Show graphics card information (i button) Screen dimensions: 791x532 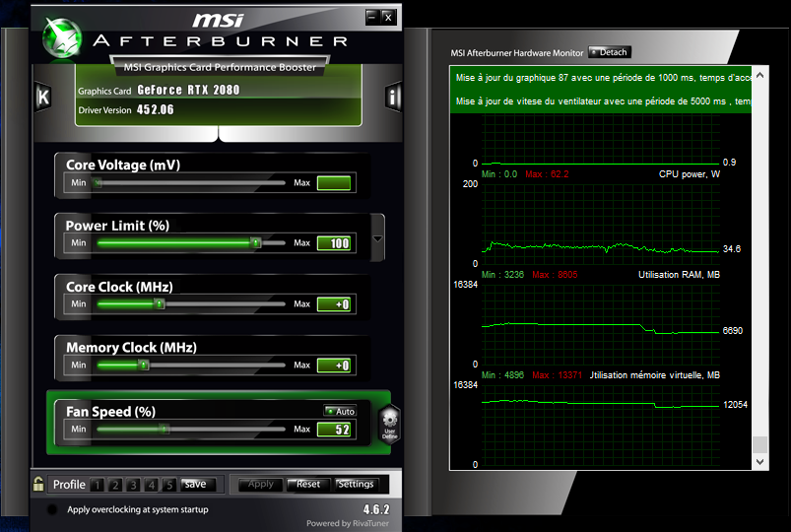pyautogui.click(x=393, y=97)
